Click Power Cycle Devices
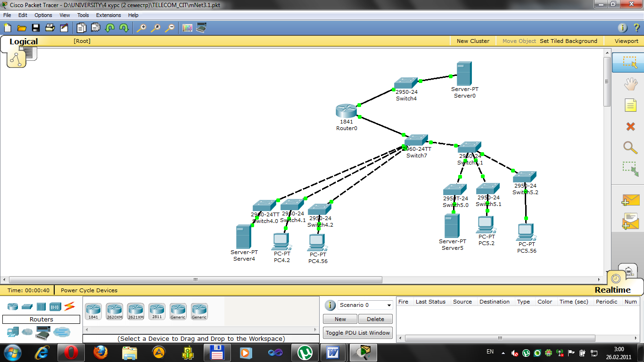 point(89,290)
